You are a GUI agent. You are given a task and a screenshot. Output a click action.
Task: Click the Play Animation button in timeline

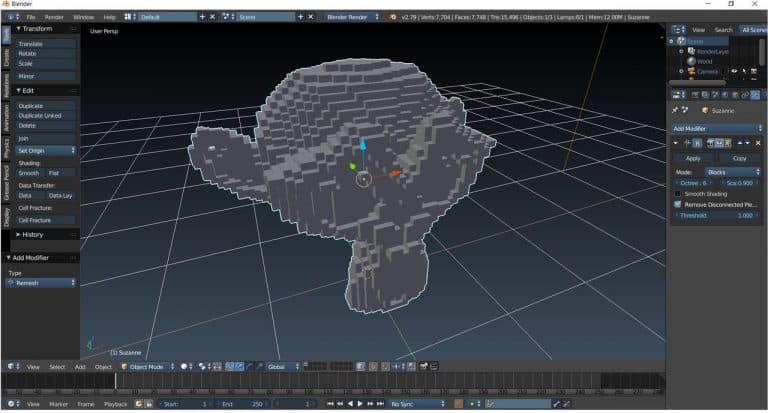(x=360, y=404)
